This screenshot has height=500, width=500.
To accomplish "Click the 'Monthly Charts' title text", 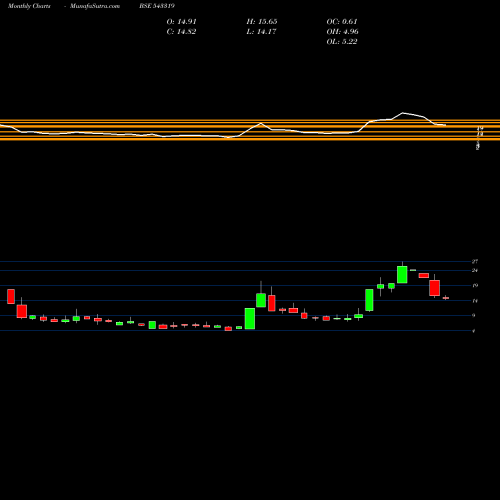I will [29, 6].
